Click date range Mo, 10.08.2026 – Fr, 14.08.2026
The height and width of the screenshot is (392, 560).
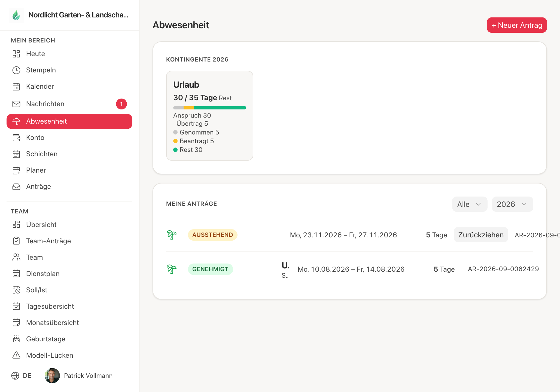click(x=351, y=269)
